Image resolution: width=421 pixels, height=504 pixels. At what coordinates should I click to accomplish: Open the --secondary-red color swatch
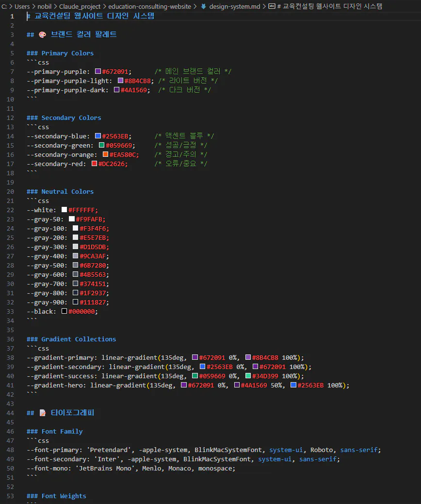(x=94, y=164)
